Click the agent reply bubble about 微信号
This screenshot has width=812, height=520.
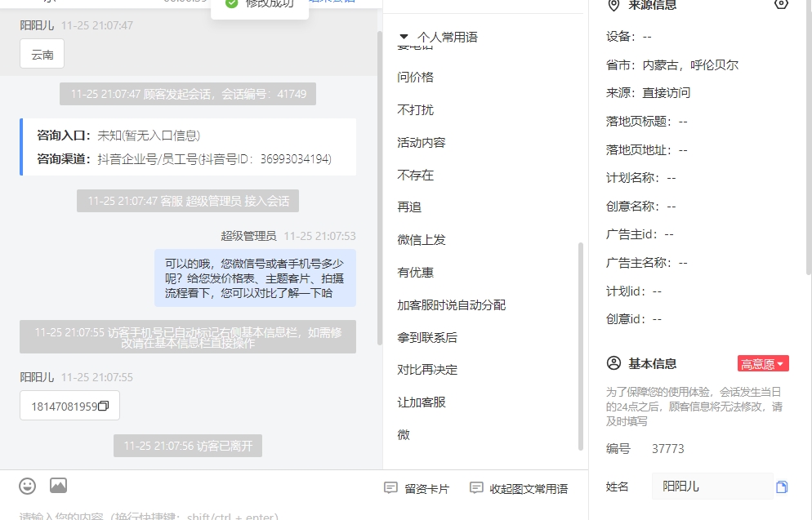(x=255, y=278)
